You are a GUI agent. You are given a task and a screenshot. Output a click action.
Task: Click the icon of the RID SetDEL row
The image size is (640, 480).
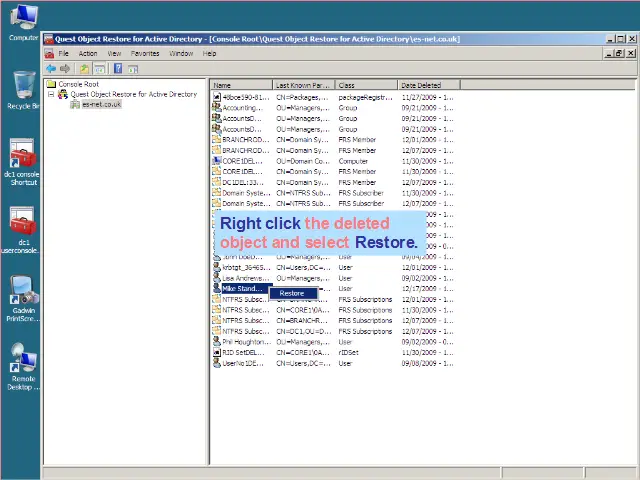point(216,352)
